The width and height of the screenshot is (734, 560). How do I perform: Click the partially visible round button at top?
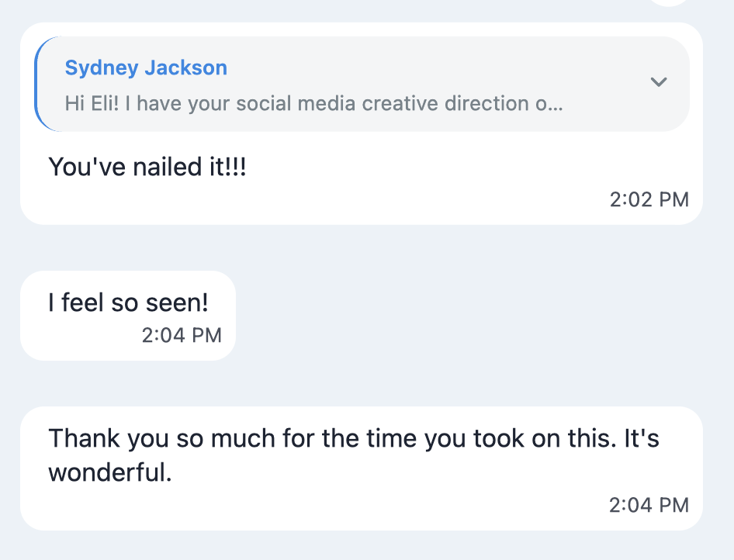pyautogui.click(x=670, y=2)
